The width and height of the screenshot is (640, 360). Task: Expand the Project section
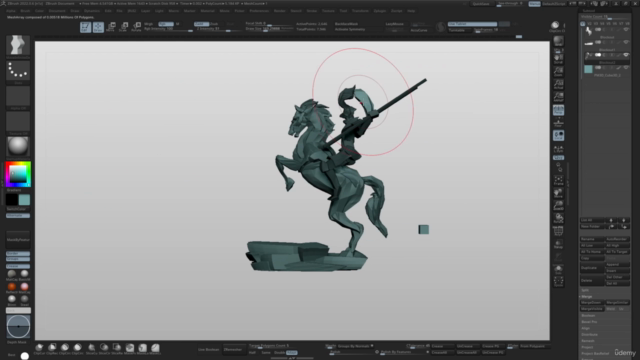pyautogui.click(x=587, y=347)
